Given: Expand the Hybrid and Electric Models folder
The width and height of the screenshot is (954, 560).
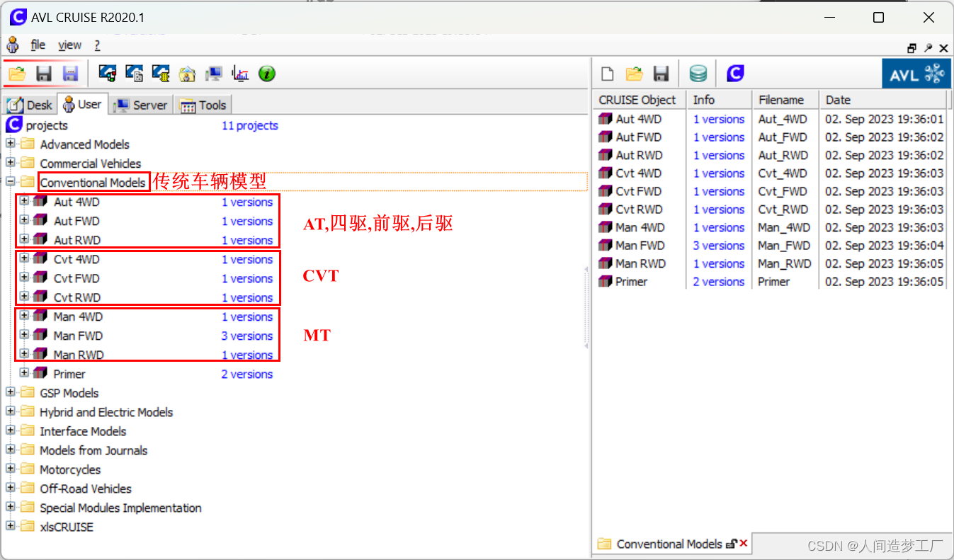Looking at the screenshot, I should point(11,411).
